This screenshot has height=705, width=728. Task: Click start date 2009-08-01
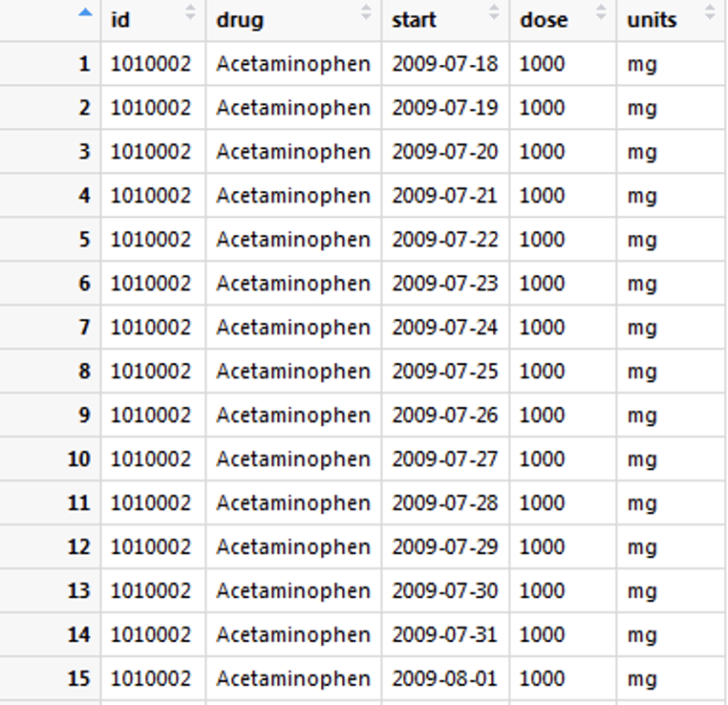(x=445, y=679)
